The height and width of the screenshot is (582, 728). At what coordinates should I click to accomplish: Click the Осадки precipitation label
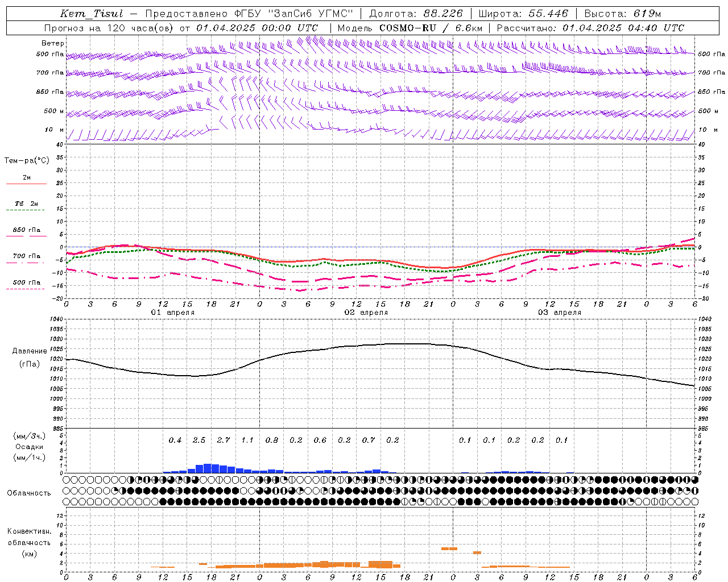coord(30,447)
